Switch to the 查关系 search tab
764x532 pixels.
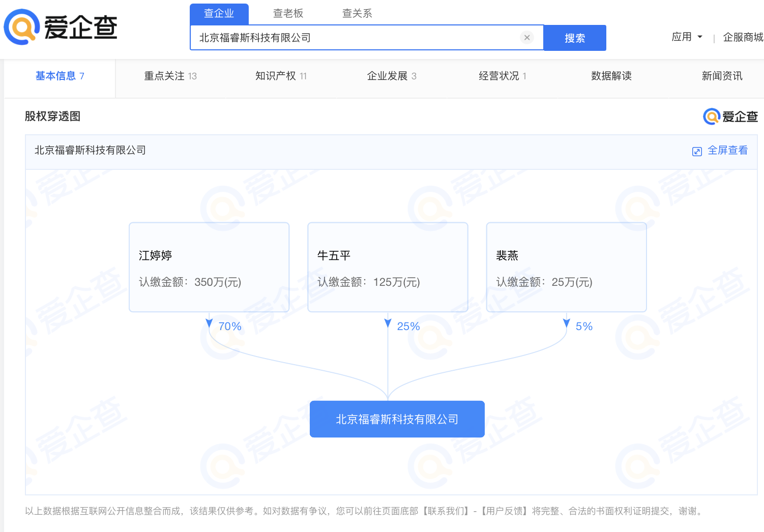point(357,14)
